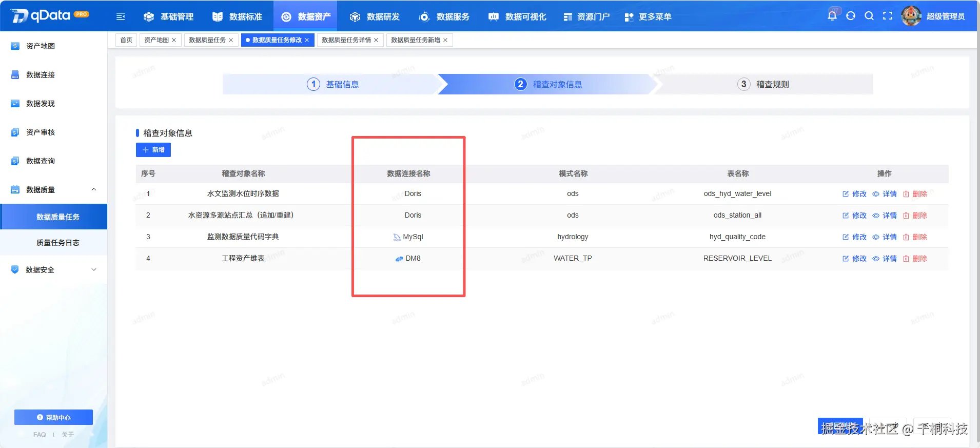Open 更多菜单 menu
Viewport: 980px width, 448px height.
648,16
